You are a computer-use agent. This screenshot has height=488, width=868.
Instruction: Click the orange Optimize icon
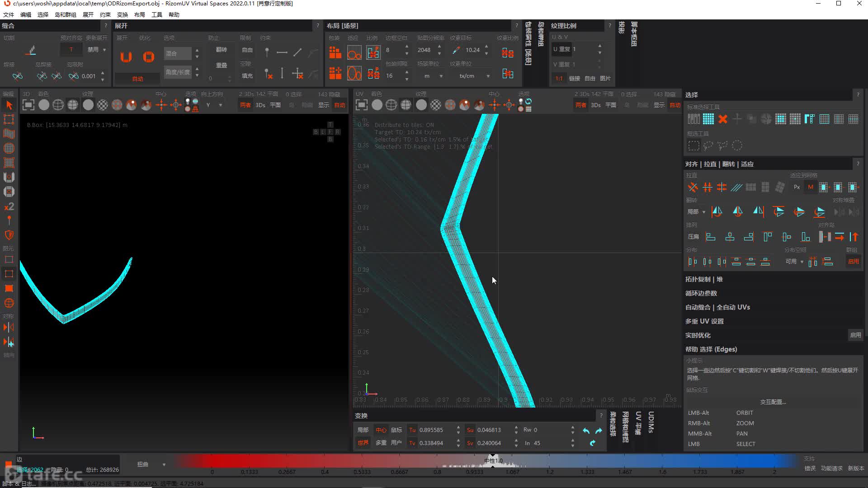148,57
